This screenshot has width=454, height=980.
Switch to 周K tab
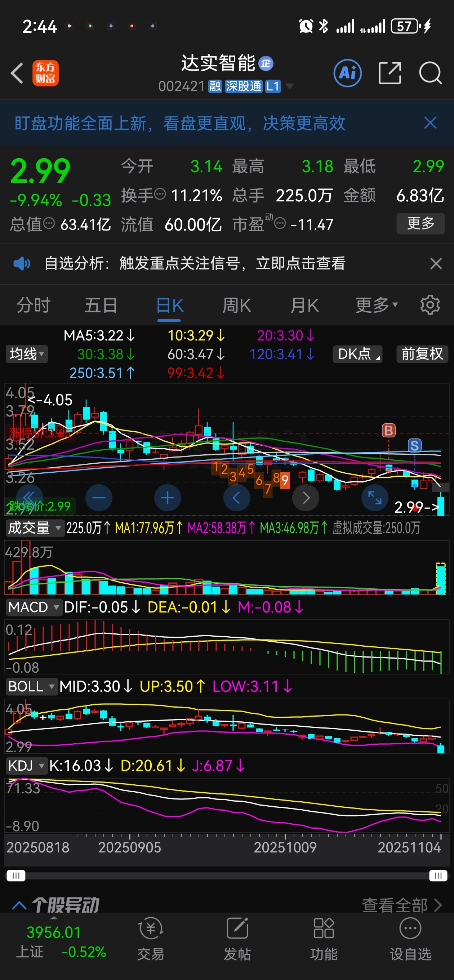(237, 305)
